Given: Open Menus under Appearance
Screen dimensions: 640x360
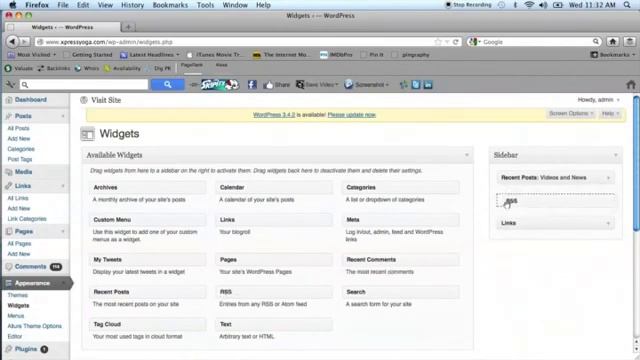Looking at the screenshot, I should coord(16,316).
